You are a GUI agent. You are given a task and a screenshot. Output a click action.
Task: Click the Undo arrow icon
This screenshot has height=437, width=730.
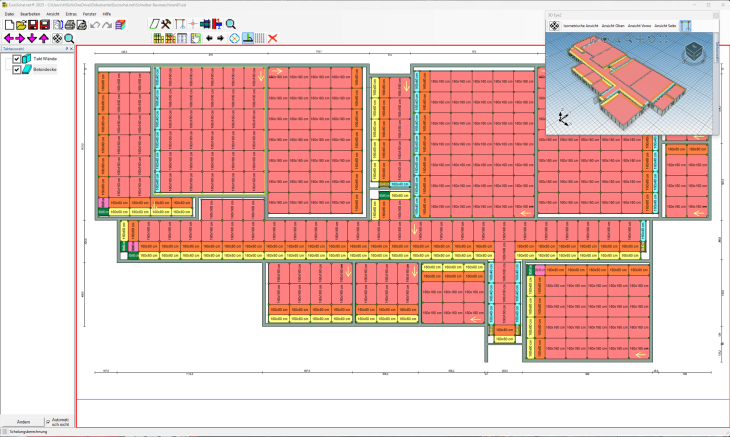click(95, 24)
